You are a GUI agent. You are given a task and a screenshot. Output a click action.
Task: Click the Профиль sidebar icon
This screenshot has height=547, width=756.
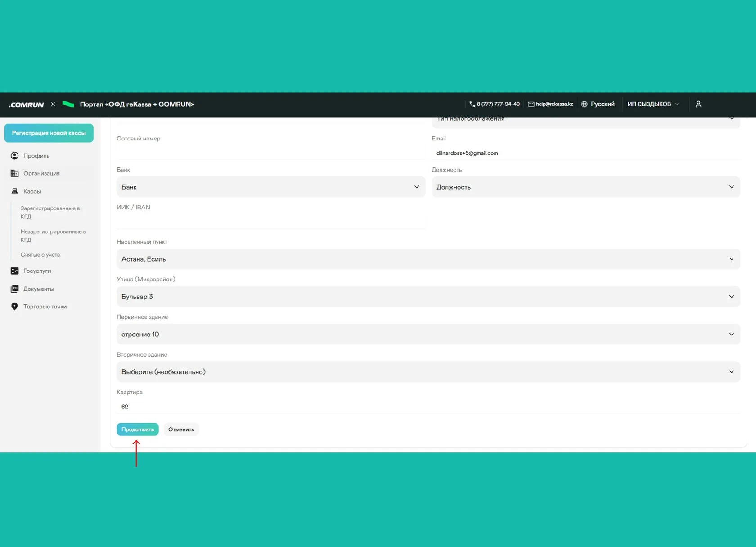coord(14,156)
